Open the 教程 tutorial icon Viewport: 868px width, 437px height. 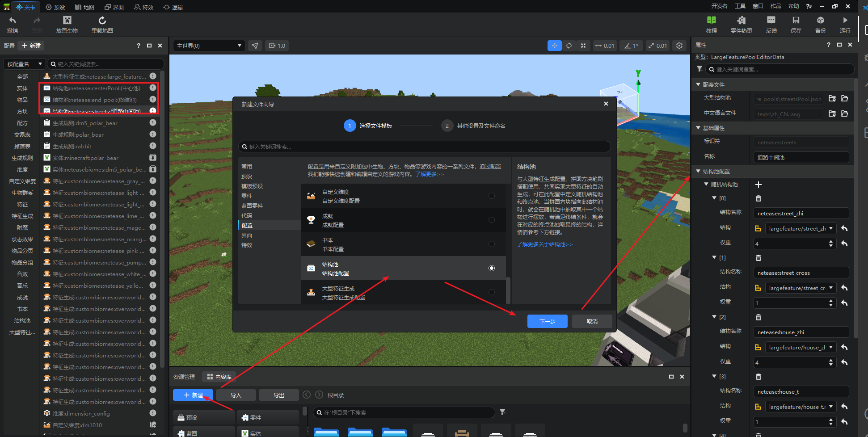coord(712,20)
